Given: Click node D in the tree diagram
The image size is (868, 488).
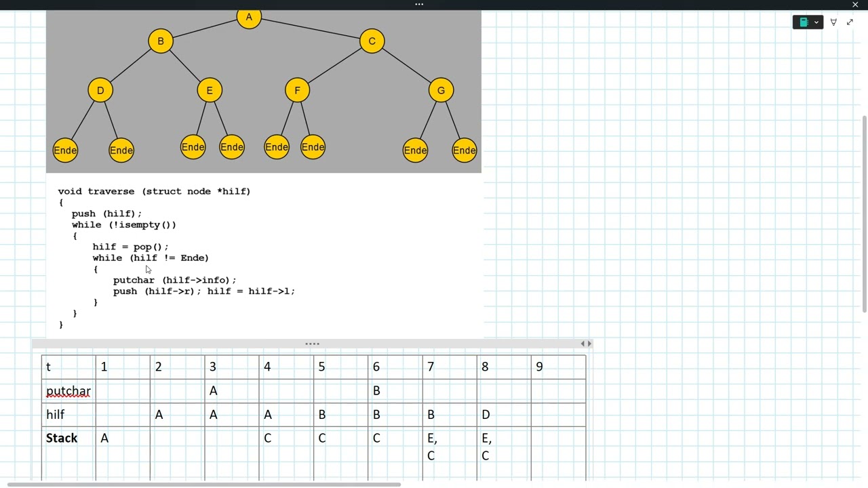Looking at the screenshot, I should coord(100,91).
